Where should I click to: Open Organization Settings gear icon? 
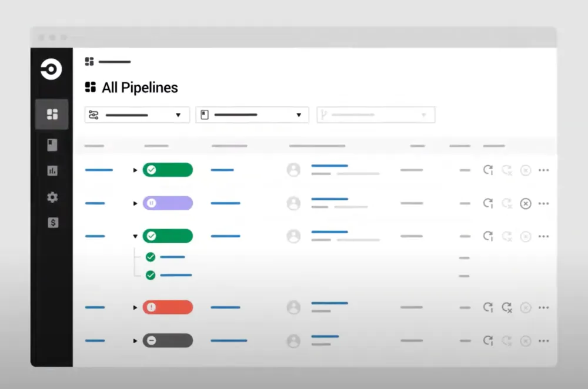[x=52, y=197]
